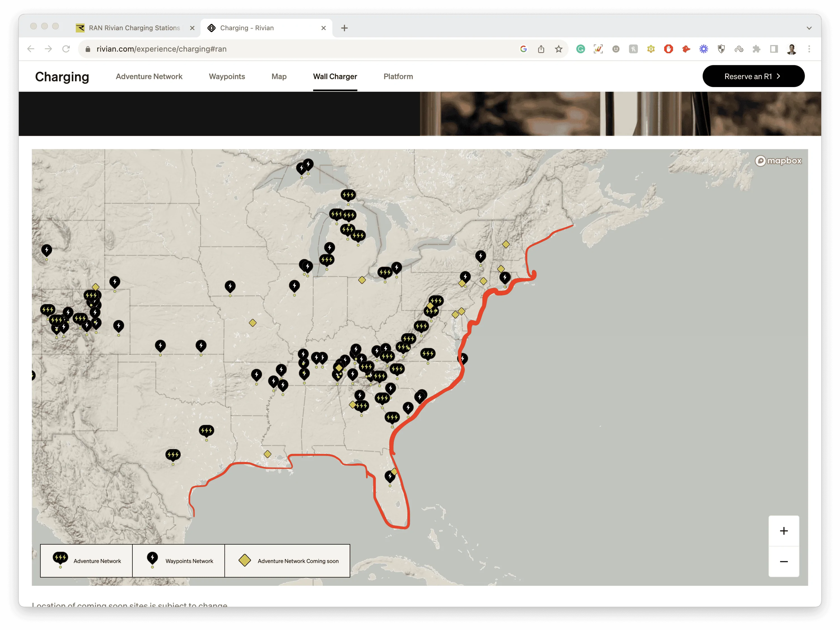Open the Adventure Network section
This screenshot has height=630, width=840.
tap(149, 76)
